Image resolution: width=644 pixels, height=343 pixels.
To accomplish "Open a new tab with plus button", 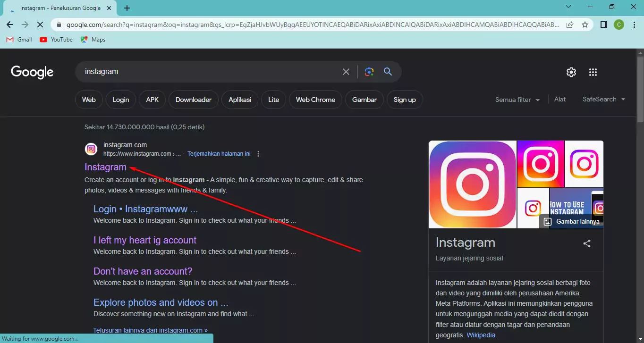I will point(127,8).
